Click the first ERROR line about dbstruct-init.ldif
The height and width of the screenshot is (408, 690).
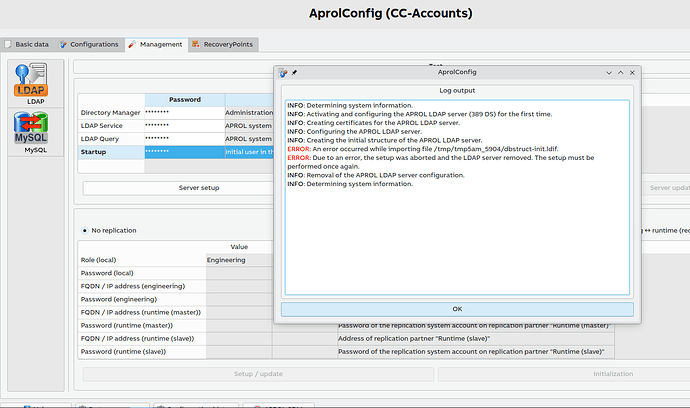pyautogui.click(x=422, y=149)
